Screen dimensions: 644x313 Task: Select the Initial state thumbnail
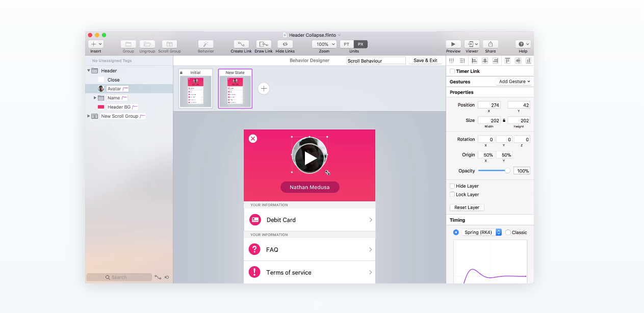pos(195,90)
